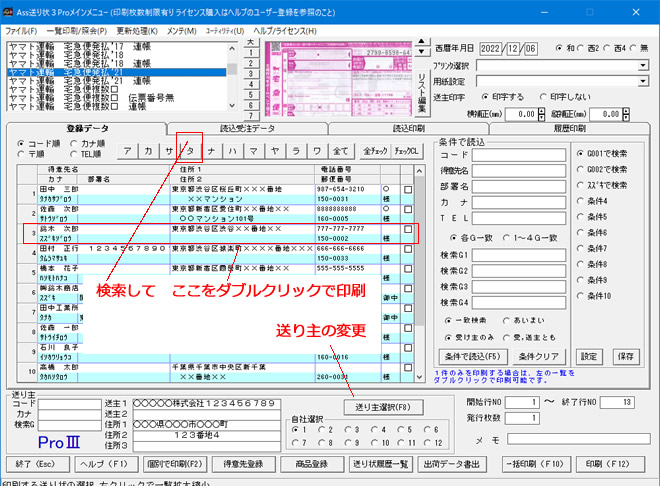660x486 pixels.
Task: Select the カナ順 sort radio button
Action: pyautogui.click(x=68, y=143)
